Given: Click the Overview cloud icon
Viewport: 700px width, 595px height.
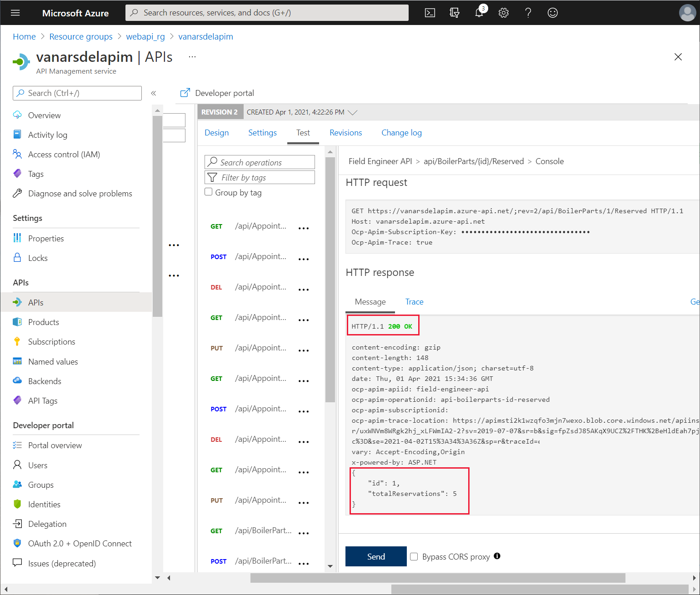Looking at the screenshot, I should [17, 115].
